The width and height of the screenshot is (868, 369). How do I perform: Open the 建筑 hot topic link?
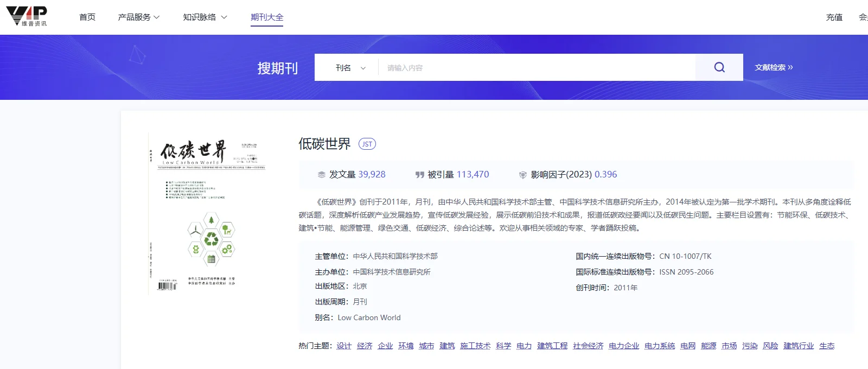(x=447, y=346)
